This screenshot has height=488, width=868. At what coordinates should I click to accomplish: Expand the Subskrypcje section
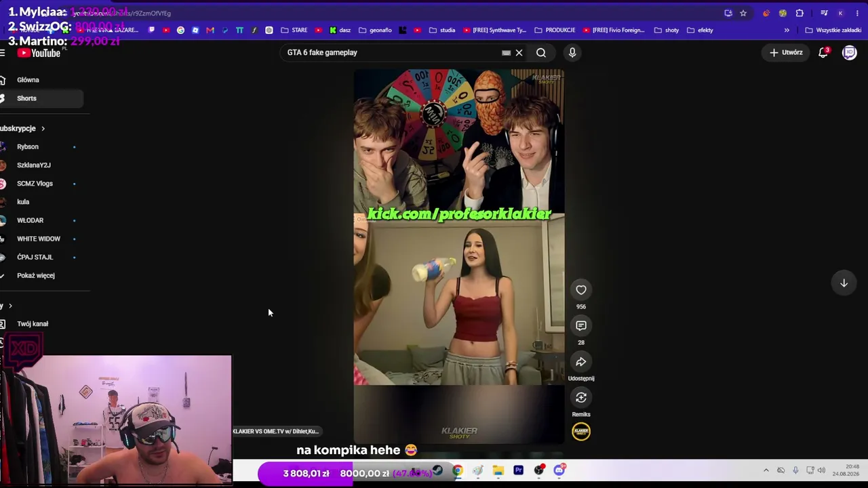point(22,128)
